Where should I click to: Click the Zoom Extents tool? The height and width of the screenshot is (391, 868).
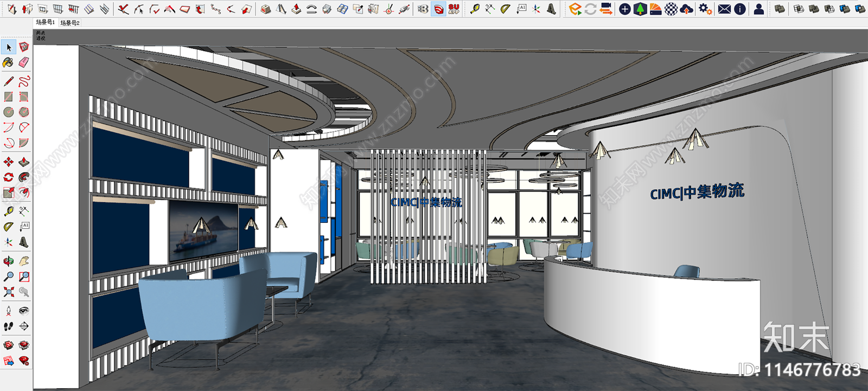(9, 292)
